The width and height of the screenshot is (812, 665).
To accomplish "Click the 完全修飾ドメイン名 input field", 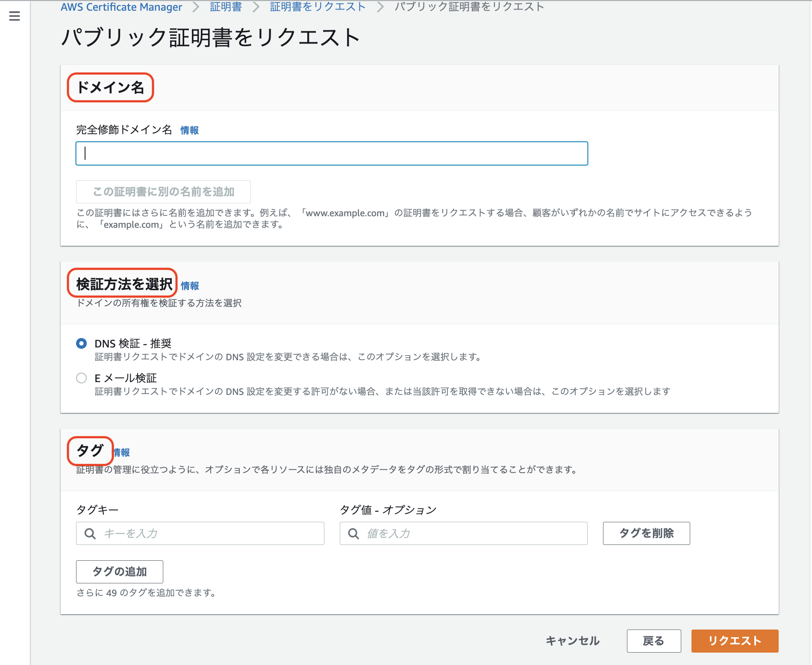I will (332, 153).
